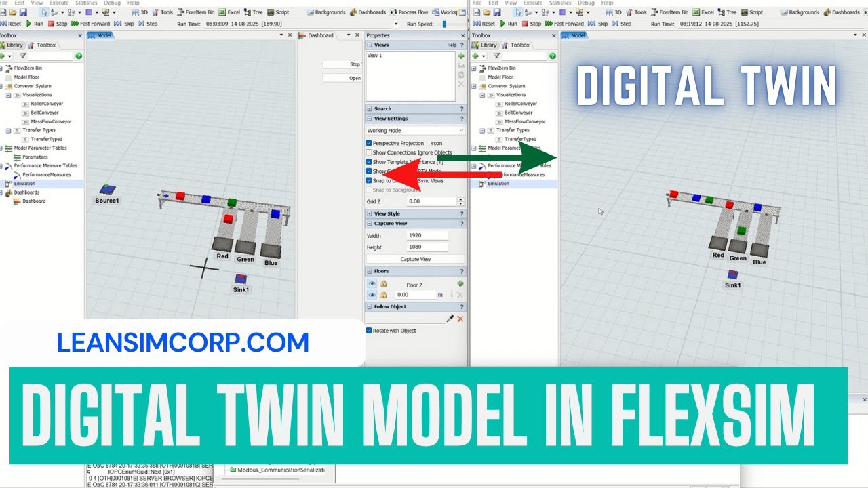Select the Dashboard tab
This screenshot has width=868, height=488.
tap(317, 35)
